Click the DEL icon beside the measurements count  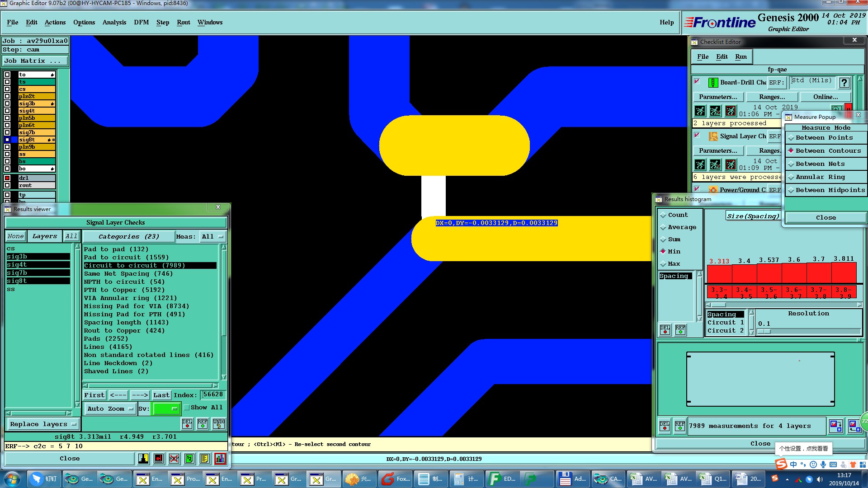[665, 426]
